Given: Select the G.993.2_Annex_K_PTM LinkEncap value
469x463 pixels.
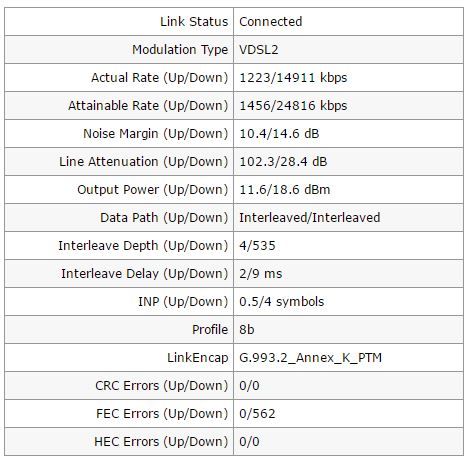Looking at the screenshot, I should pos(311,358).
